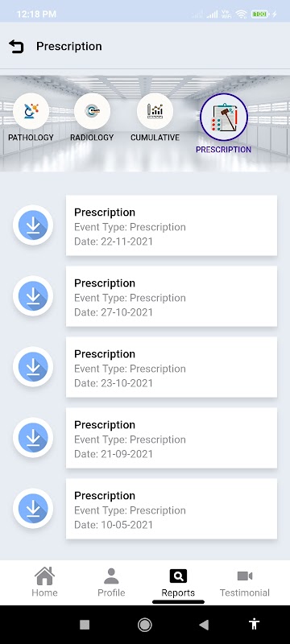Download the prescription dated 21-09-2021
The image size is (290, 644).
[x=33, y=437]
